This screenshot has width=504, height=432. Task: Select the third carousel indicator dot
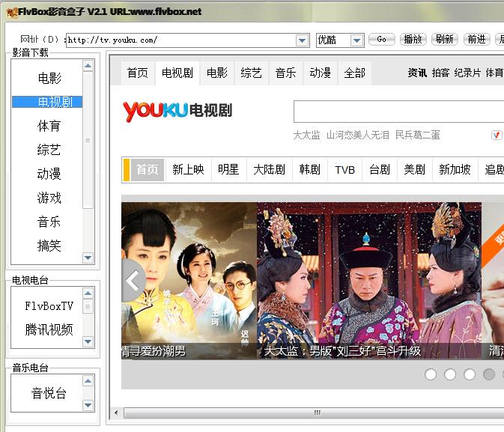coord(470,374)
